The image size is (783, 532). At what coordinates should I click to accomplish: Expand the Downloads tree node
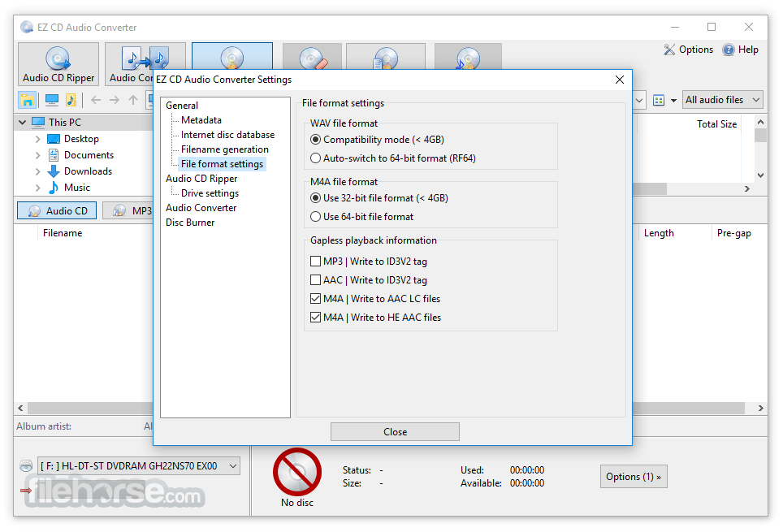pos(38,171)
